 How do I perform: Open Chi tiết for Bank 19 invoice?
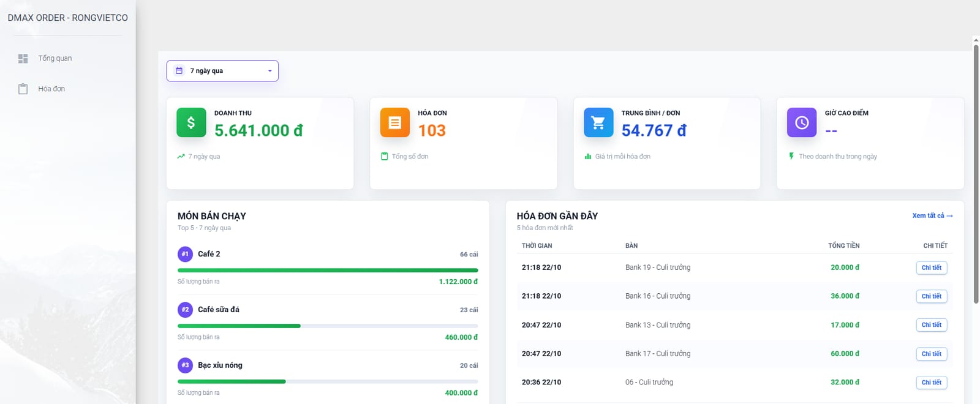(932, 267)
